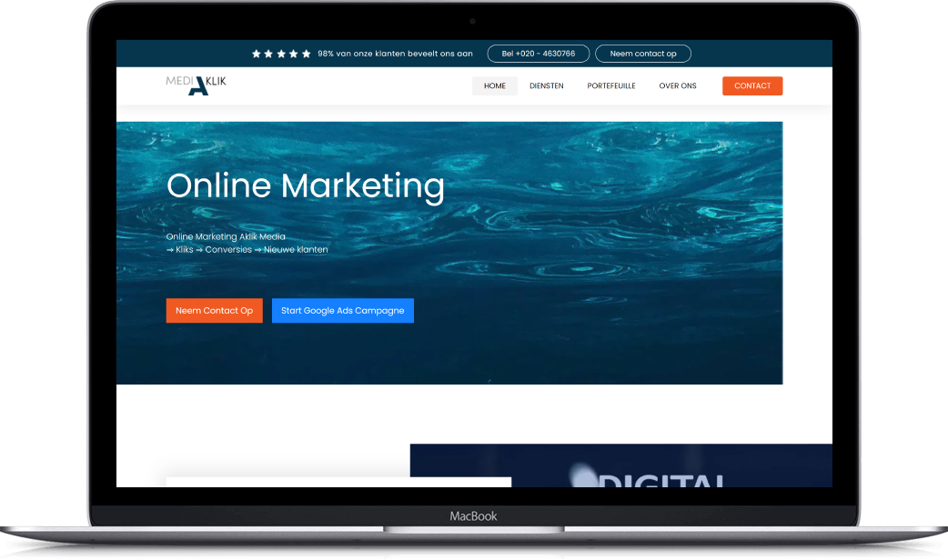Click the 98% van onze klanten text
The width and height of the screenshot is (948, 560).
(395, 54)
